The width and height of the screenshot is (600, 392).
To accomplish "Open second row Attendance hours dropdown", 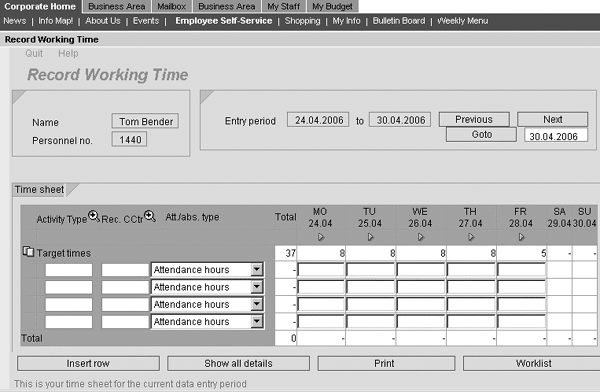I will (x=257, y=287).
